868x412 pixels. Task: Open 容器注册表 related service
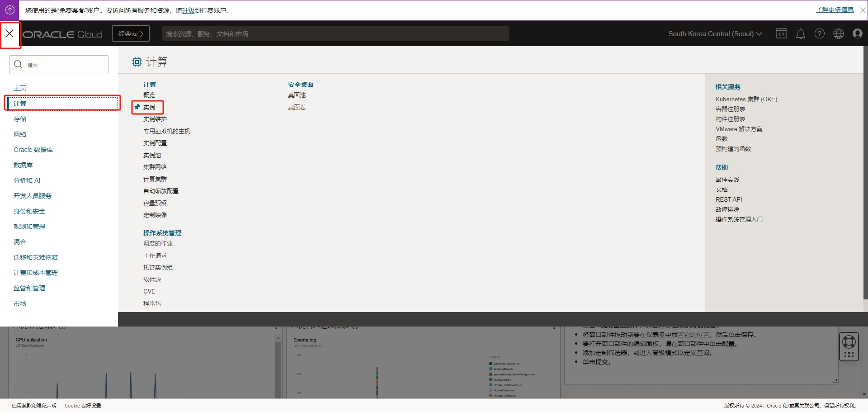(731, 109)
